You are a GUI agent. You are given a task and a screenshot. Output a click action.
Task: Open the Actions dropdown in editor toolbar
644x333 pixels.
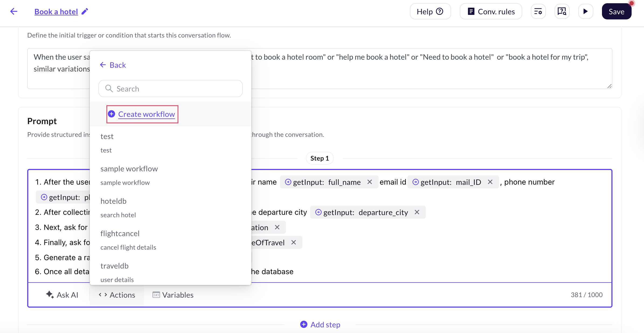coord(117,295)
